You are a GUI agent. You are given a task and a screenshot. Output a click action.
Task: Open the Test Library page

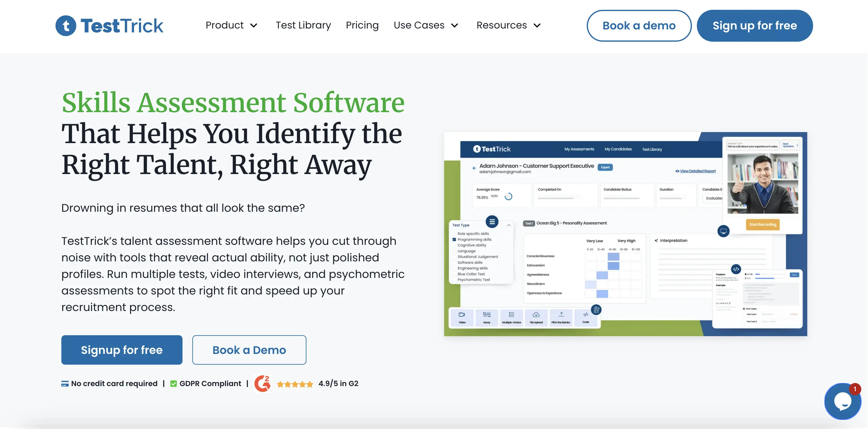click(x=303, y=25)
